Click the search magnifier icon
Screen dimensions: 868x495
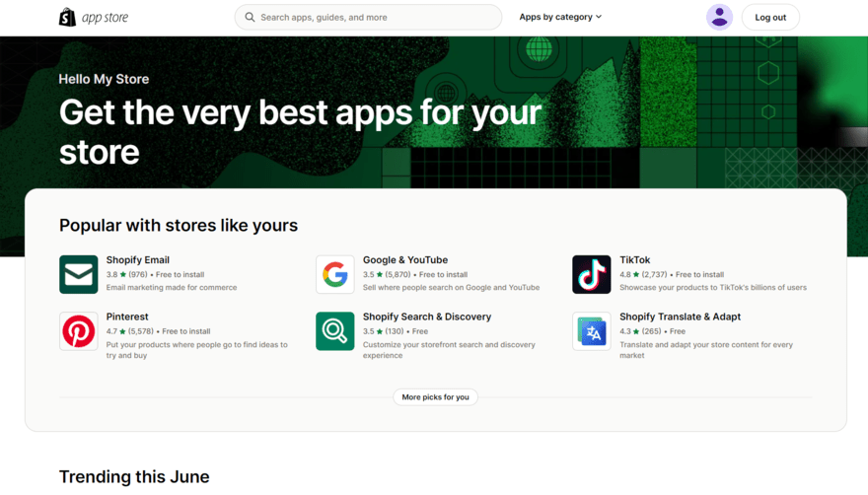coord(250,17)
